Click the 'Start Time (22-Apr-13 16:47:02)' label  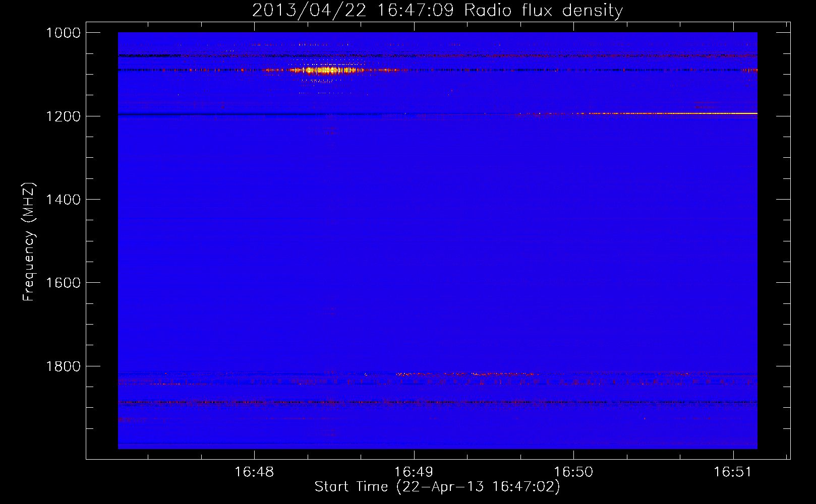(x=437, y=487)
